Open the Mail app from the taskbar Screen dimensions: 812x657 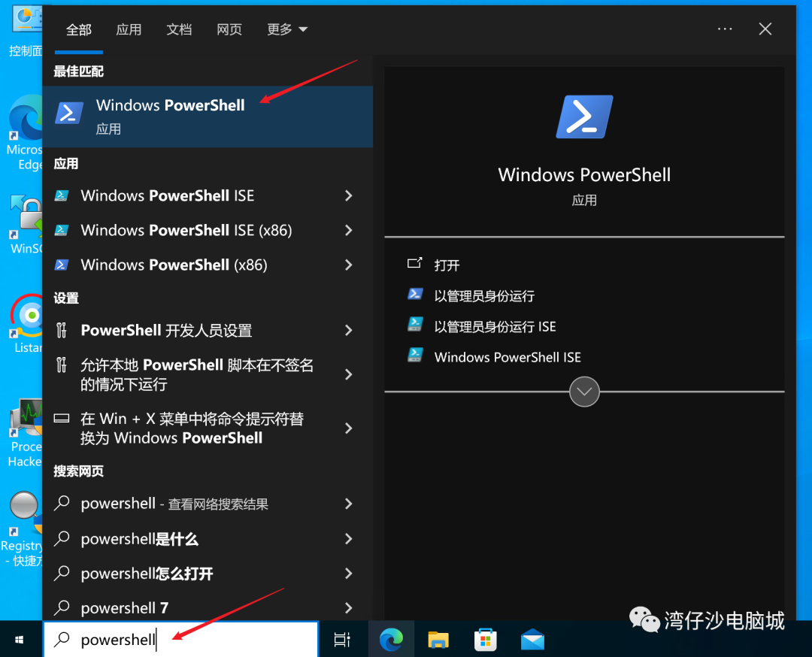532,640
